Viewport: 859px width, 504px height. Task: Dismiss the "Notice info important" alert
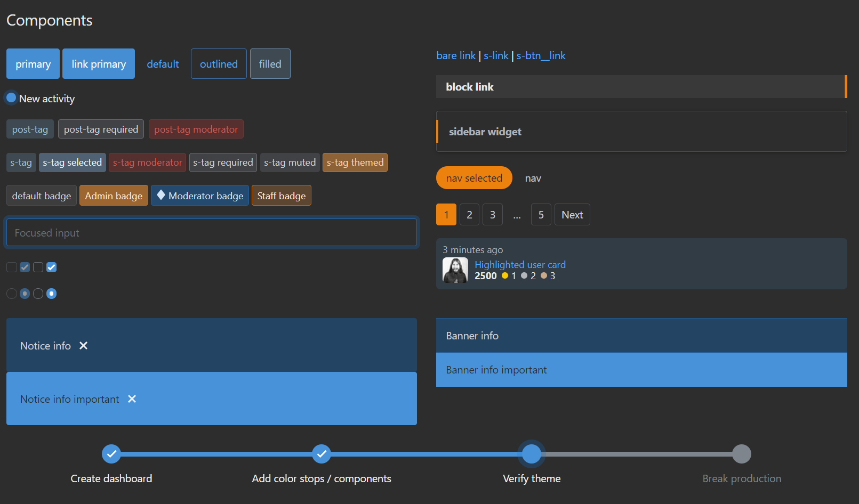[x=131, y=399]
